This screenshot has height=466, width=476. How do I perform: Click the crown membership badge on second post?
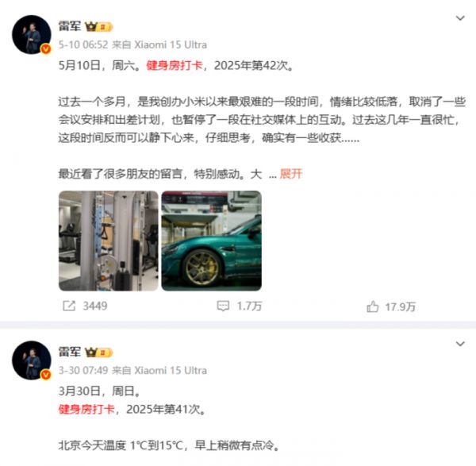tap(98, 352)
